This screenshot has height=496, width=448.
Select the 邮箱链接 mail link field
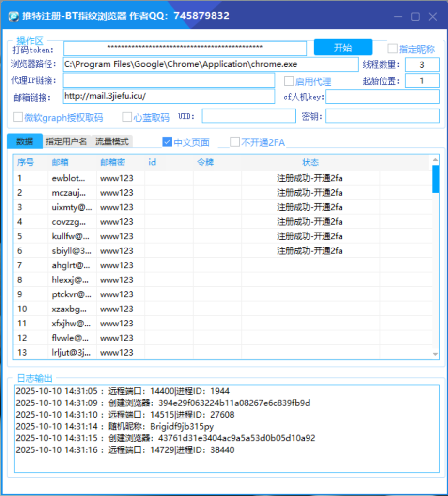pos(170,96)
